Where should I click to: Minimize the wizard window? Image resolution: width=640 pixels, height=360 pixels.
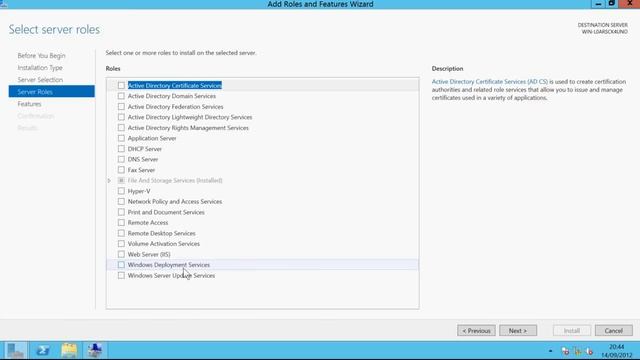[x=598, y=4]
